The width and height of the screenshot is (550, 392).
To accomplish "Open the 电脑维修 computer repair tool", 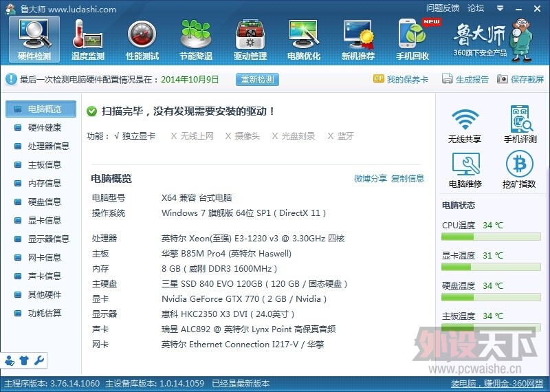I will (465, 170).
